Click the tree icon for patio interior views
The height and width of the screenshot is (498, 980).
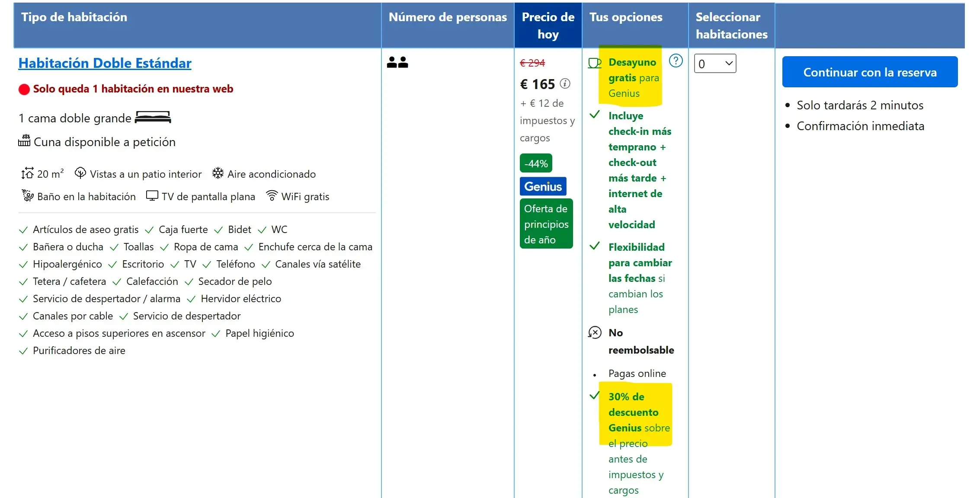pyautogui.click(x=80, y=173)
